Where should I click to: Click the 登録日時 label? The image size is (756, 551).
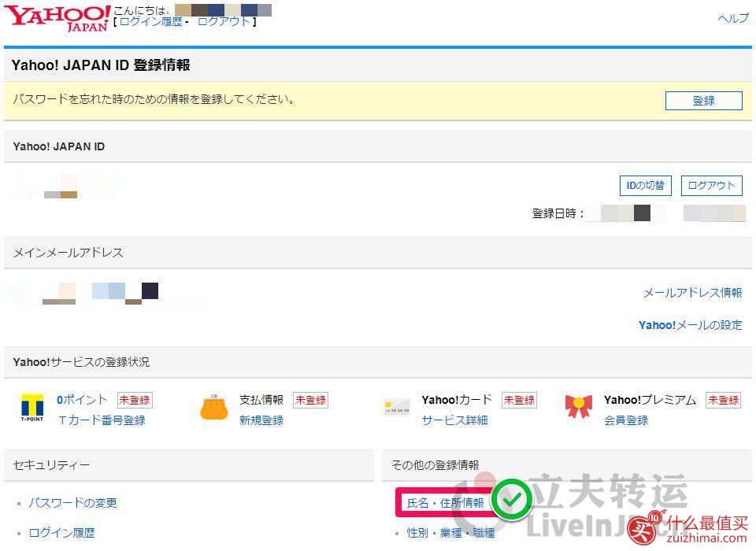pos(558,213)
